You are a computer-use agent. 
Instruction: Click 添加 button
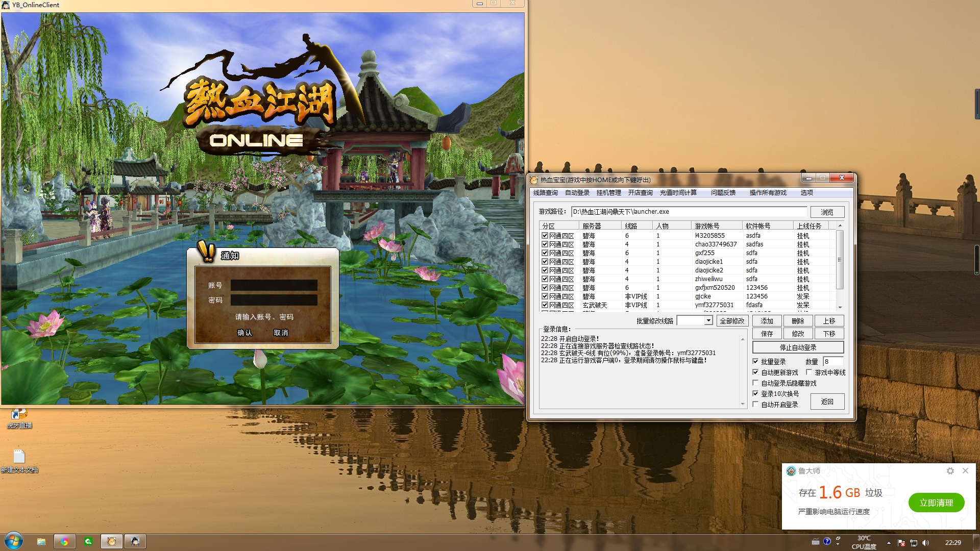pyautogui.click(x=767, y=321)
